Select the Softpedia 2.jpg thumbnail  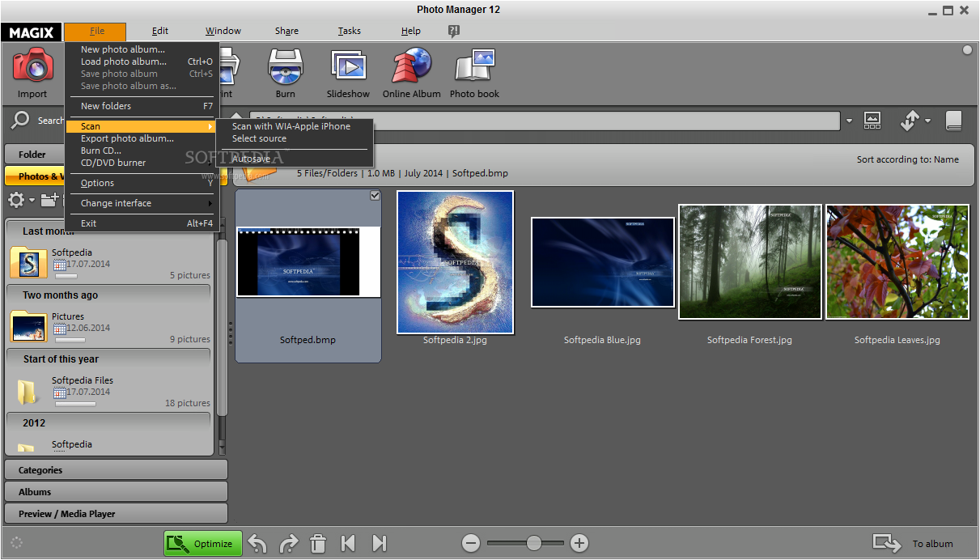455,262
